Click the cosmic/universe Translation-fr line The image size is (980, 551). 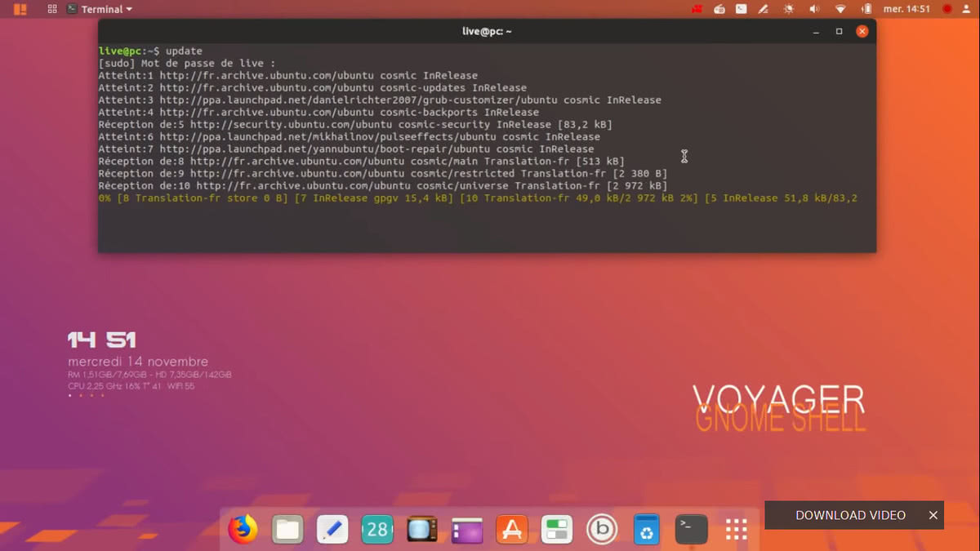[x=383, y=185]
